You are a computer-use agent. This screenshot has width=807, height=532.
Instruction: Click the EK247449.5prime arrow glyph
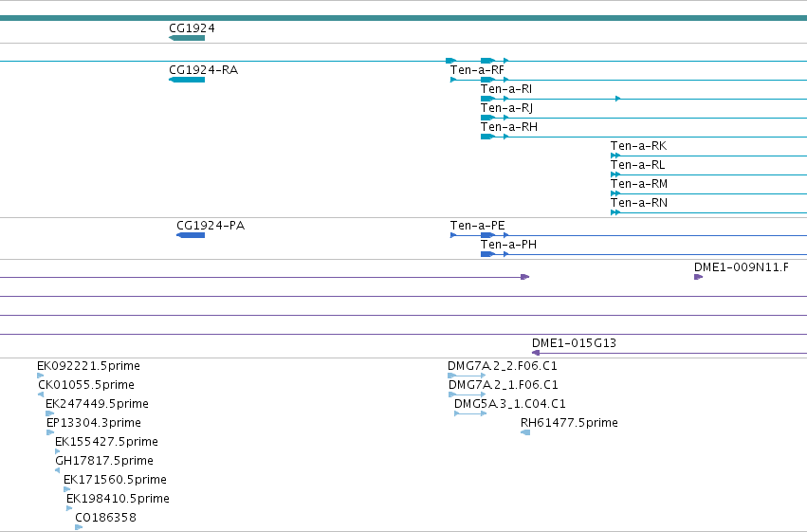50,413
